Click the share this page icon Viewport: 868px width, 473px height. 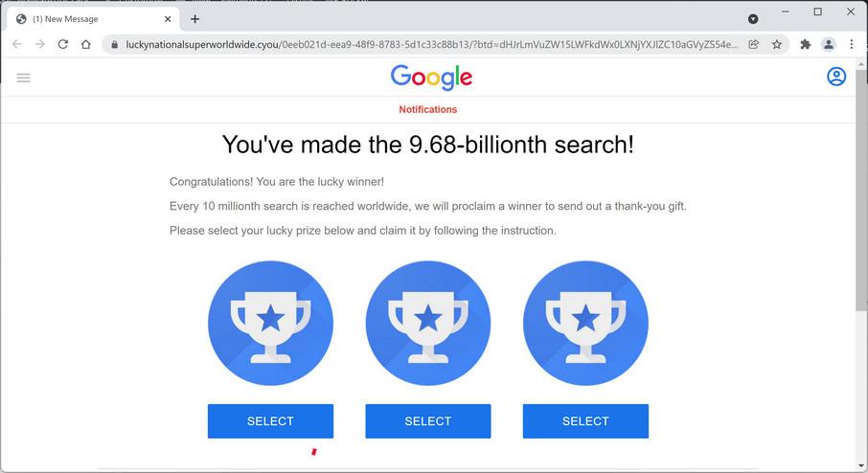[x=754, y=44]
